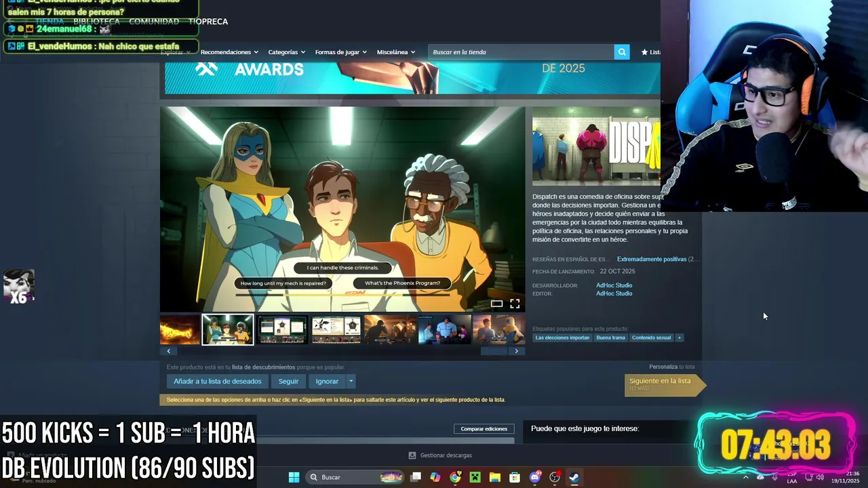Toggle theater mode on the screenshot viewer
868x488 pixels.
click(496, 304)
